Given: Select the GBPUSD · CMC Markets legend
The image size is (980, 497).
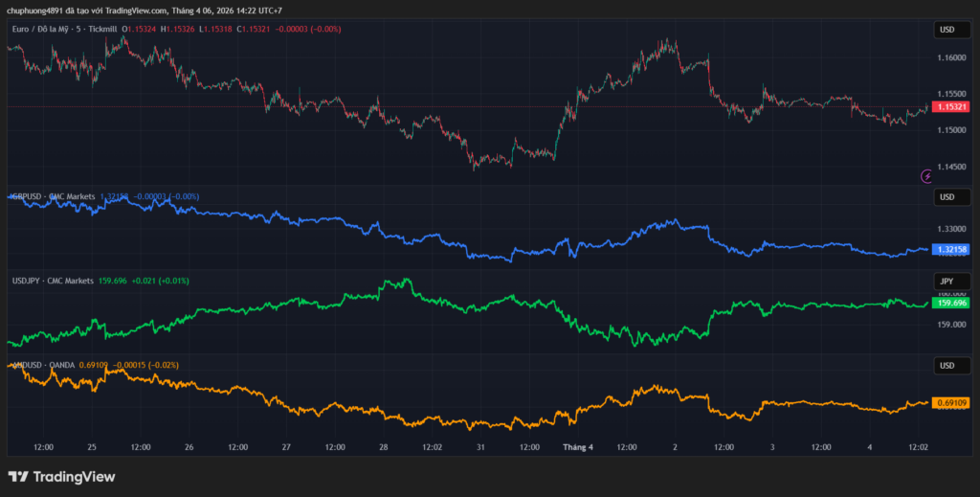Looking at the screenshot, I should click(54, 196).
